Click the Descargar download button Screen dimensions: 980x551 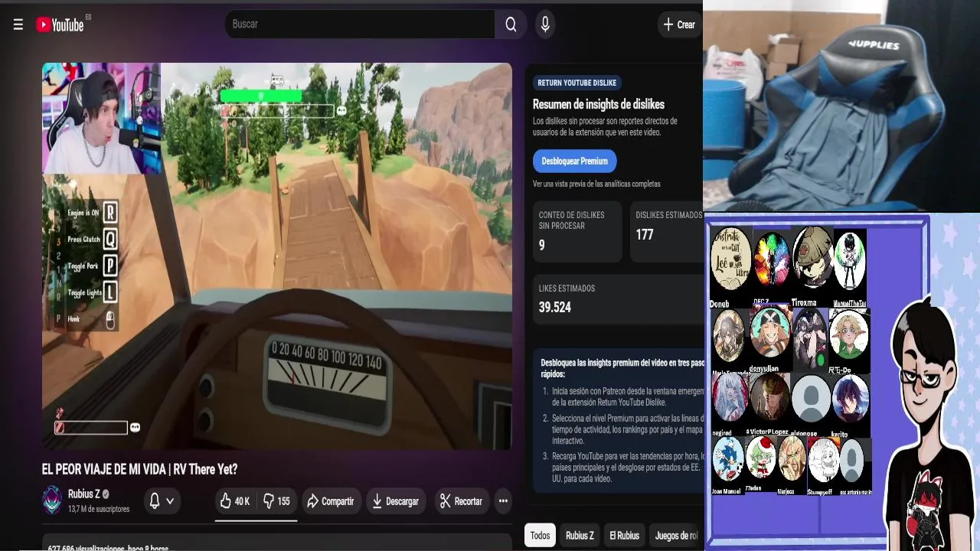click(x=396, y=501)
